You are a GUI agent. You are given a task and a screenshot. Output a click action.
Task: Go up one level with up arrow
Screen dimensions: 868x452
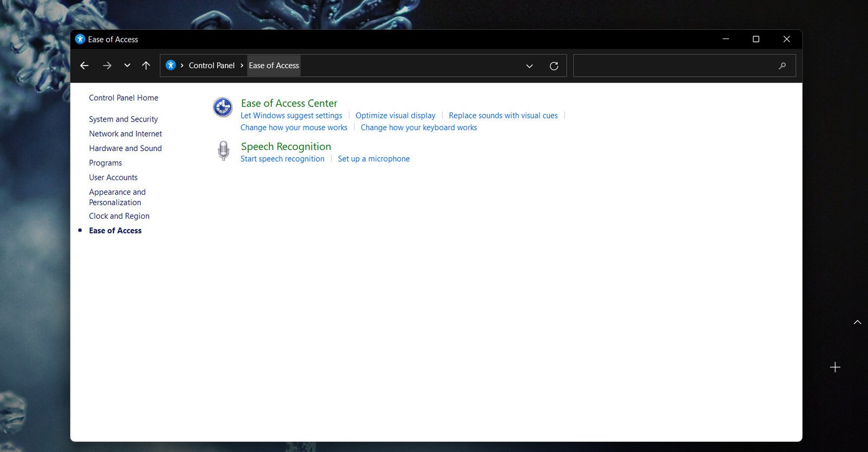(146, 66)
